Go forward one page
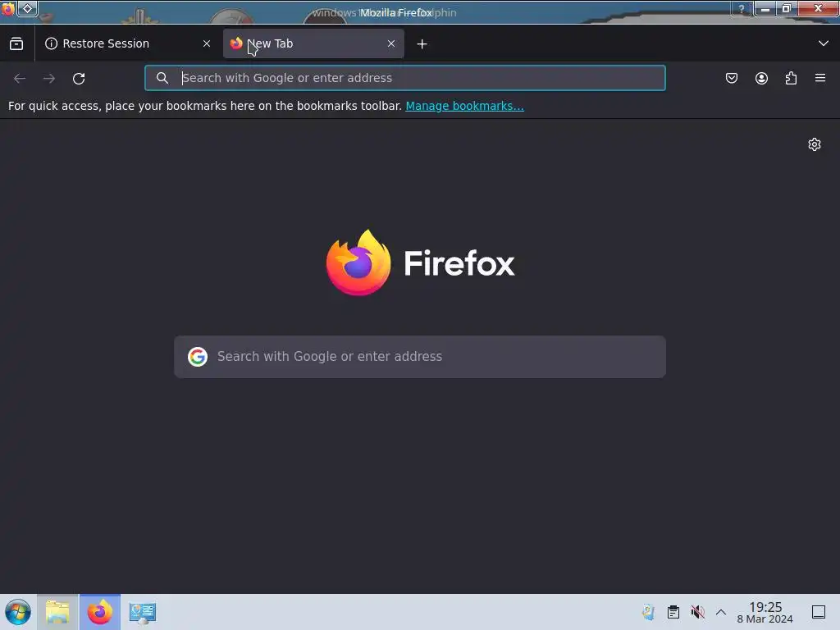 tap(49, 78)
